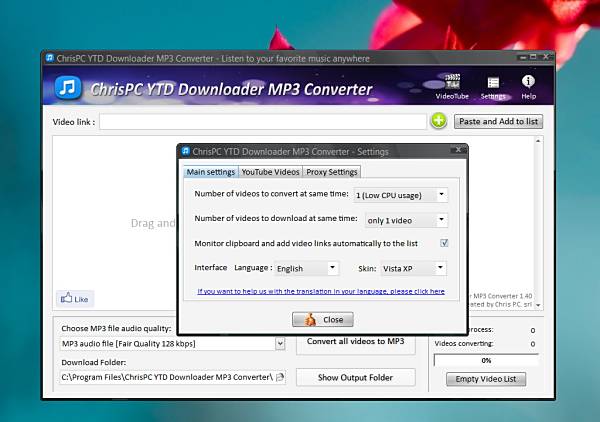Click the Close button in Settings dialog
Screen dimensions: 600x422
[323, 319]
